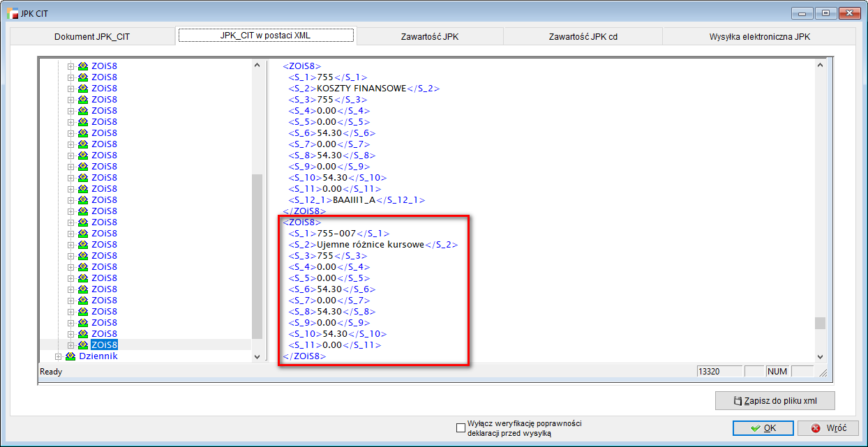
Task: Click the floppy disk icon on Zapisz button
Action: 736,402
